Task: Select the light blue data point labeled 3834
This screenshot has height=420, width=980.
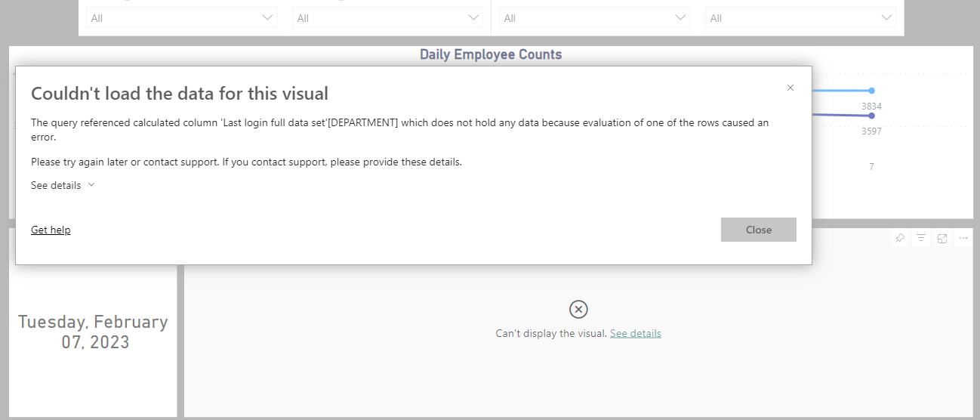Action: [871, 91]
